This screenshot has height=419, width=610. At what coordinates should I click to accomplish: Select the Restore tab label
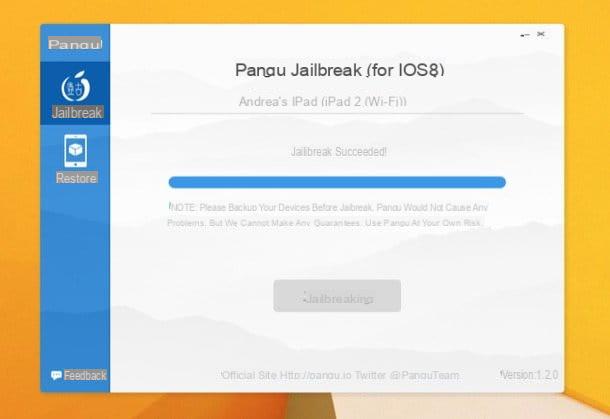(76, 178)
